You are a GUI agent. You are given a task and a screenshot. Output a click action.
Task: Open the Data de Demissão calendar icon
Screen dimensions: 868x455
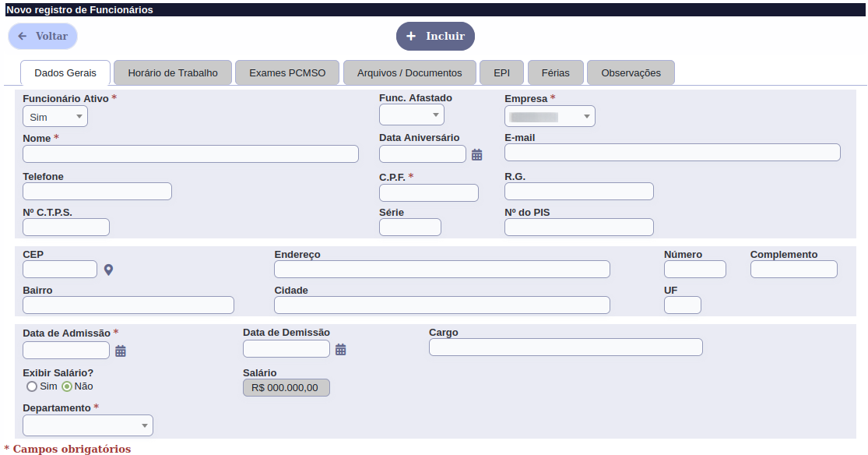coord(341,350)
